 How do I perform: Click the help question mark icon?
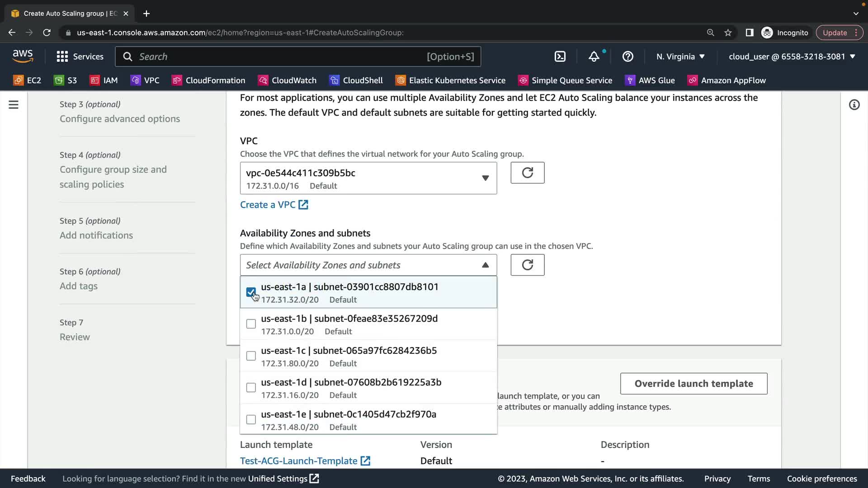[627, 56]
